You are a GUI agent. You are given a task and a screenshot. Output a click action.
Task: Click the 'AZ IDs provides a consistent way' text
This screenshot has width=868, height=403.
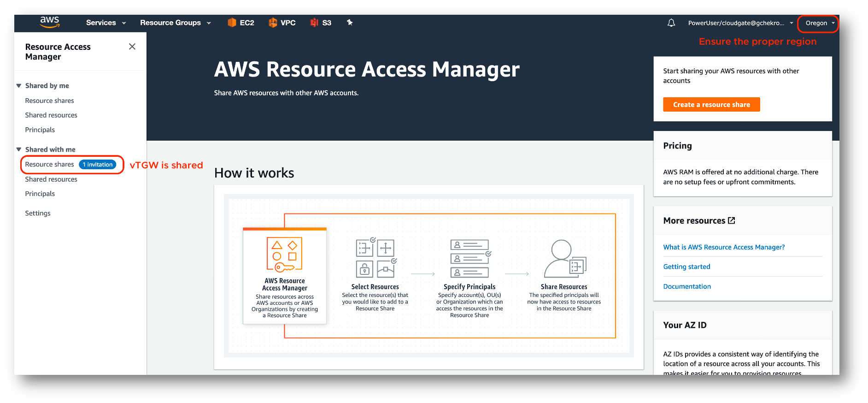tap(741, 363)
